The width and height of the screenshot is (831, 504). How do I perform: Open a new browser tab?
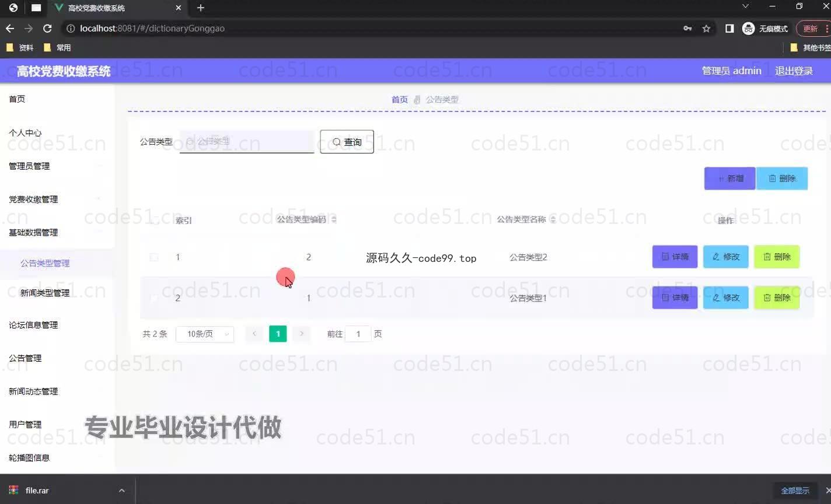[201, 8]
